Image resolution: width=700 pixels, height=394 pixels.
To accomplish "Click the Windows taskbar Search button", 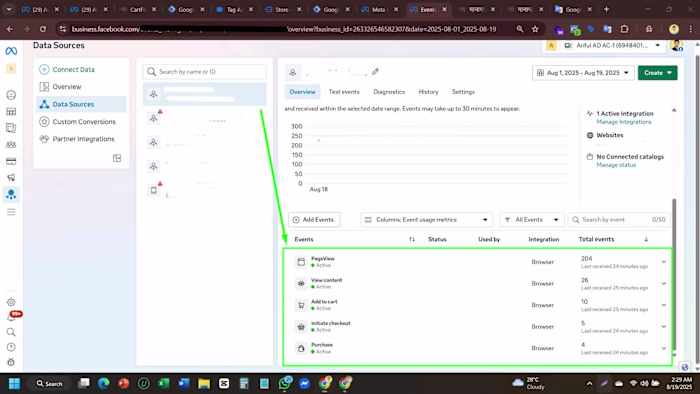I will [50, 383].
